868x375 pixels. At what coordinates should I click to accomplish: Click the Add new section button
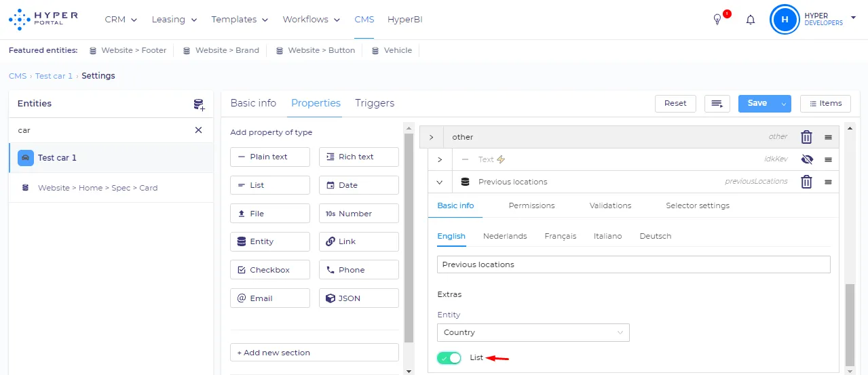314,353
